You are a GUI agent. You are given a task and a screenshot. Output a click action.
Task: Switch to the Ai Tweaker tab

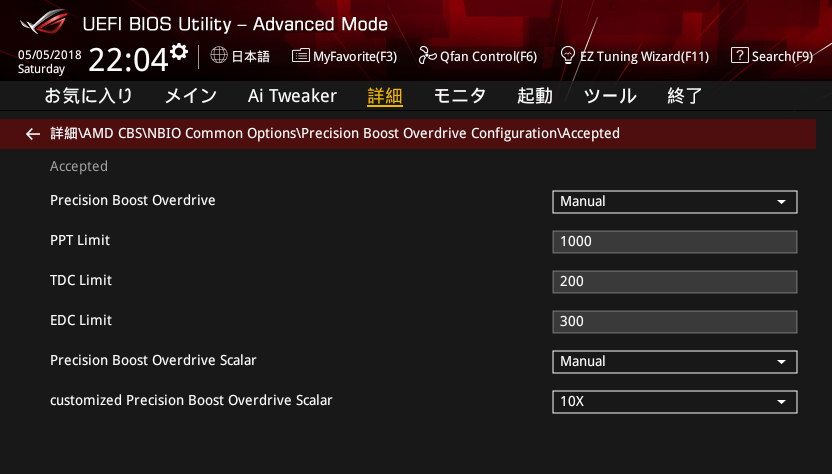292,96
